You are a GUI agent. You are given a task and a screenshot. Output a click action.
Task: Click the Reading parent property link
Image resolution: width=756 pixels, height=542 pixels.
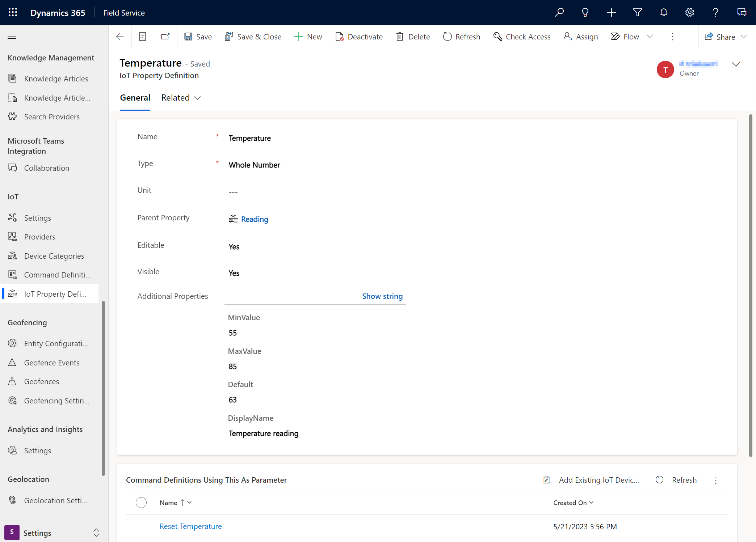(x=255, y=219)
